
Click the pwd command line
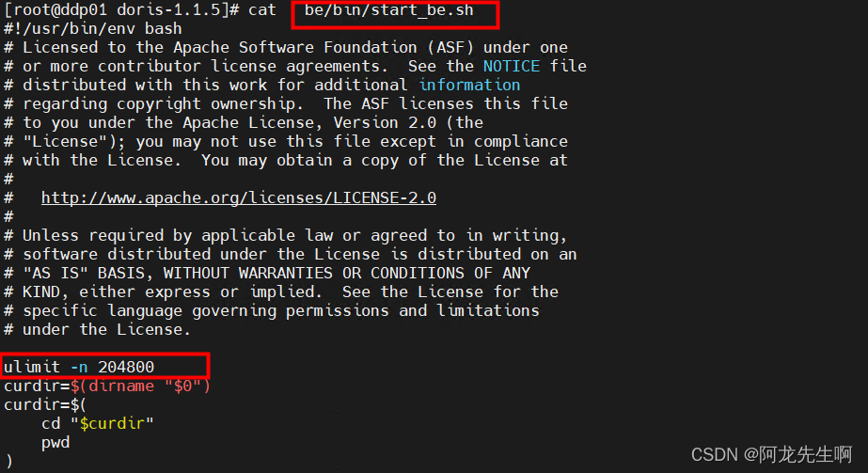(55, 442)
